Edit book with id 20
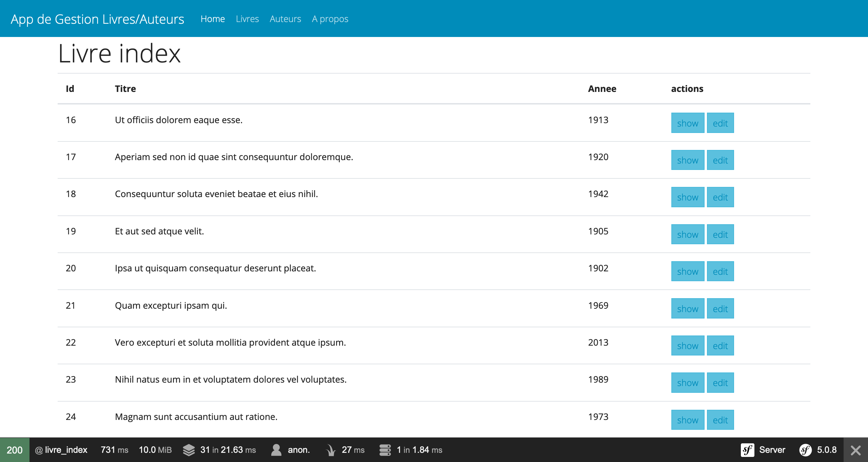 point(720,271)
